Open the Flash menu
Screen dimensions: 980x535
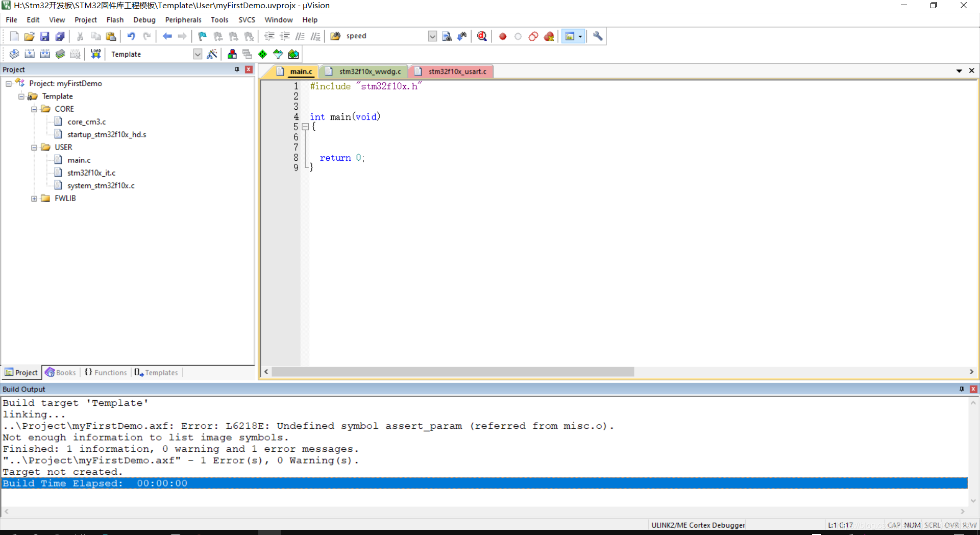pos(115,20)
